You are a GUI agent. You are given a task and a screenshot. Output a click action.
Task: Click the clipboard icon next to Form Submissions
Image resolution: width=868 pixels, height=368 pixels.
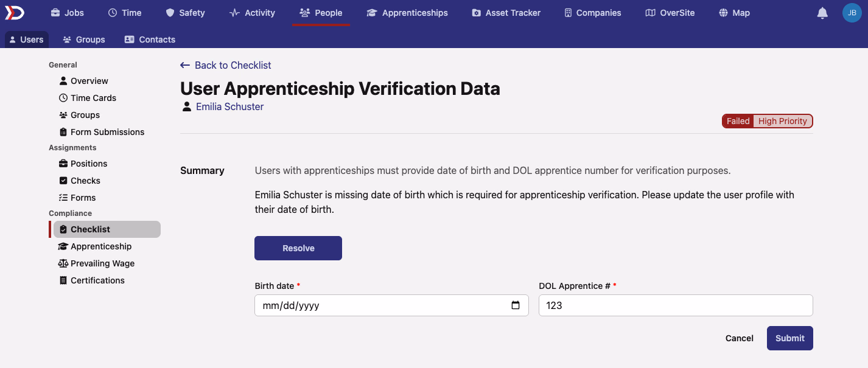(63, 132)
